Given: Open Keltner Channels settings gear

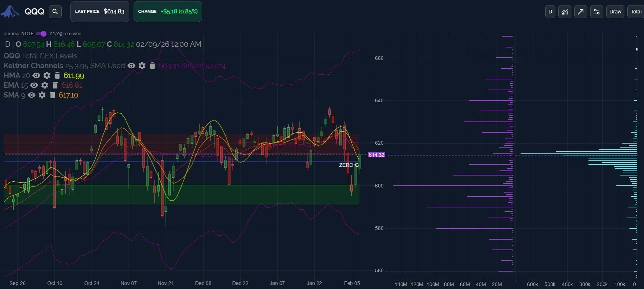Looking at the screenshot, I should (x=142, y=66).
